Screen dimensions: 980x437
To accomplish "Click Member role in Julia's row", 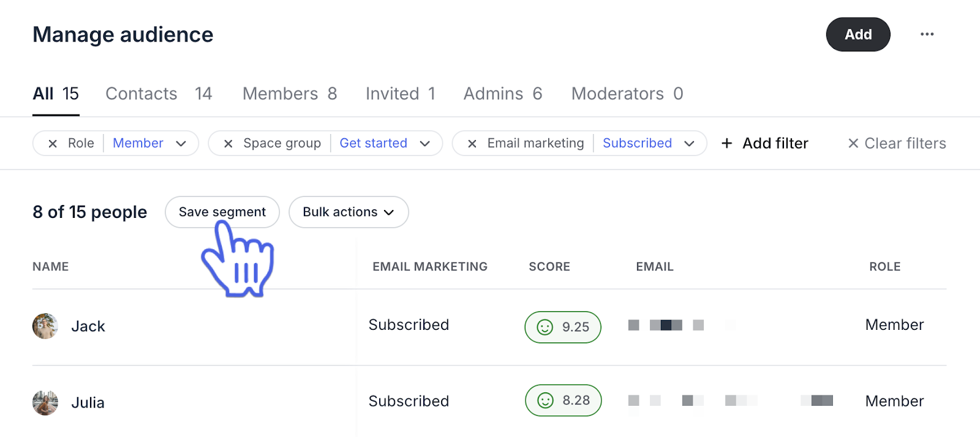I will tap(895, 402).
